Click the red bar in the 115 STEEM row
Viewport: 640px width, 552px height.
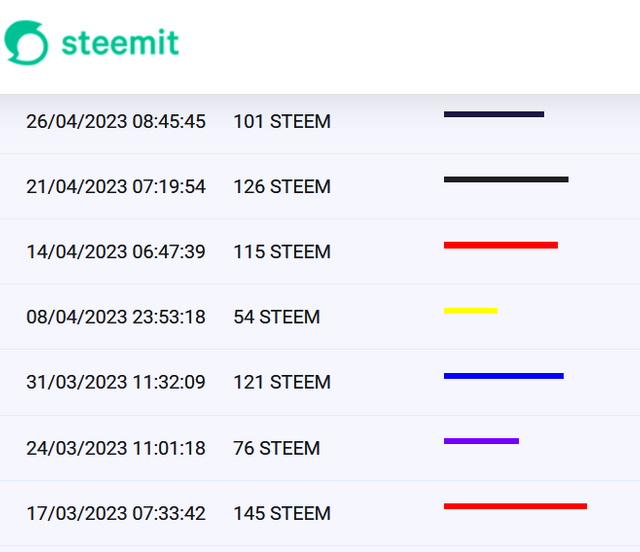pos(501,245)
